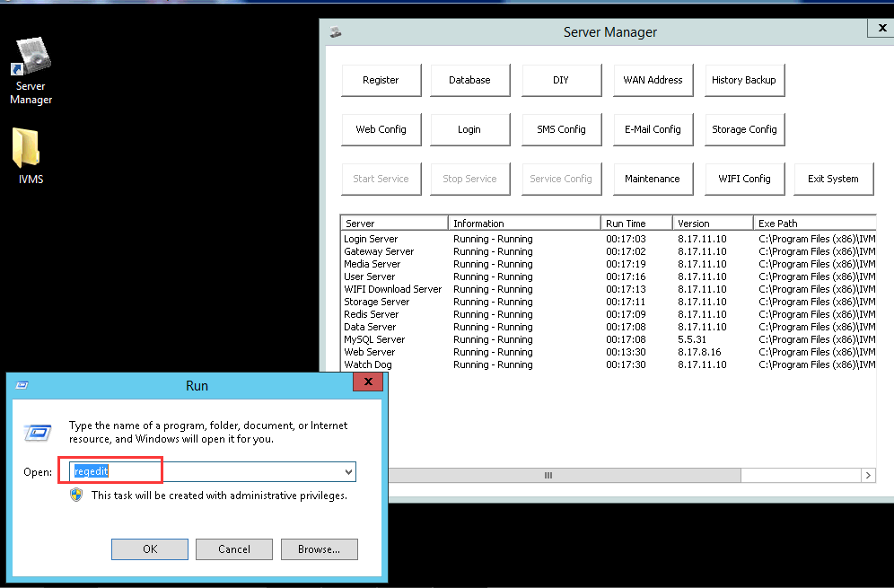This screenshot has width=894, height=588.
Task: Click the Login button in Server Manager
Action: [469, 129]
